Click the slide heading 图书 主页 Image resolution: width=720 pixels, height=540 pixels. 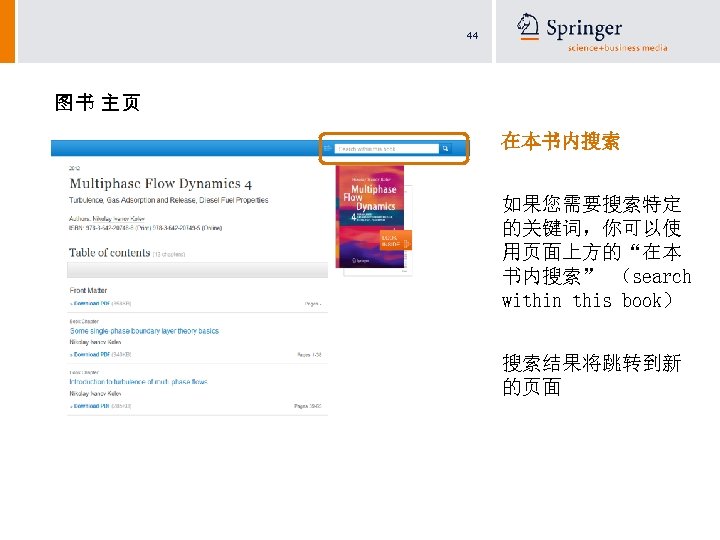[x=97, y=102]
